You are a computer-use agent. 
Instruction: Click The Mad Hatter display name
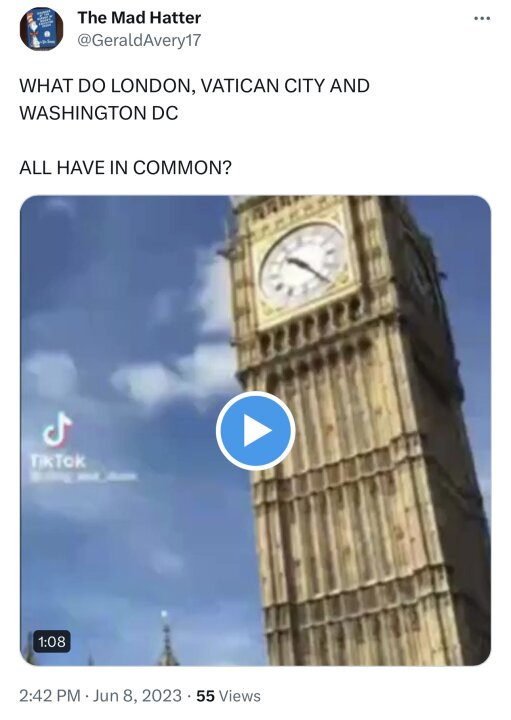pyautogui.click(x=139, y=17)
